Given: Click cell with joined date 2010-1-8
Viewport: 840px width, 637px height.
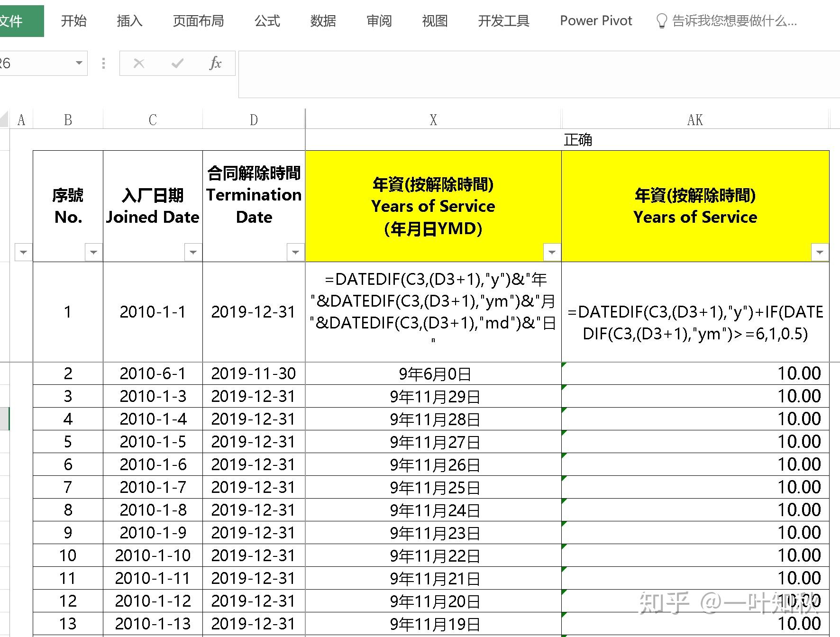Looking at the screenshot, I should [153, 510].
